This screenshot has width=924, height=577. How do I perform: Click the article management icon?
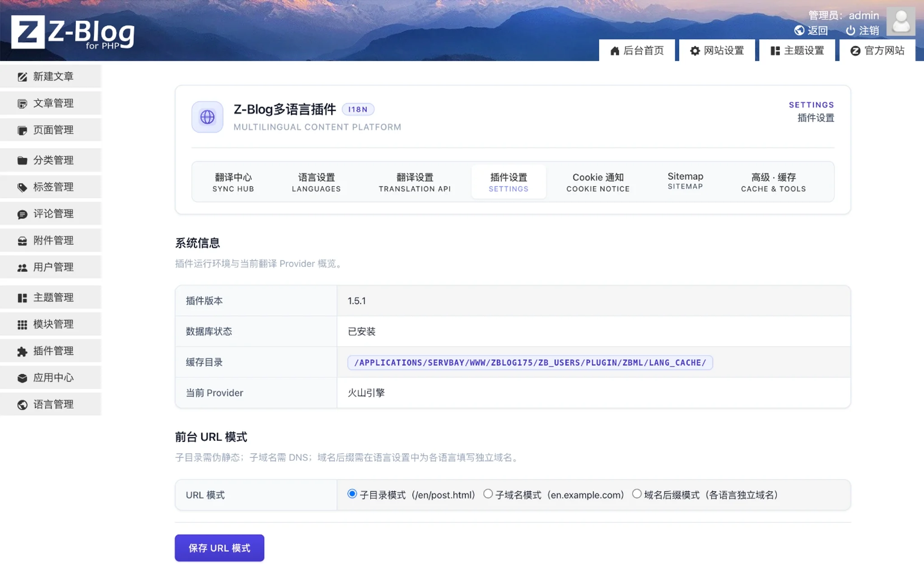coord(22,103)
